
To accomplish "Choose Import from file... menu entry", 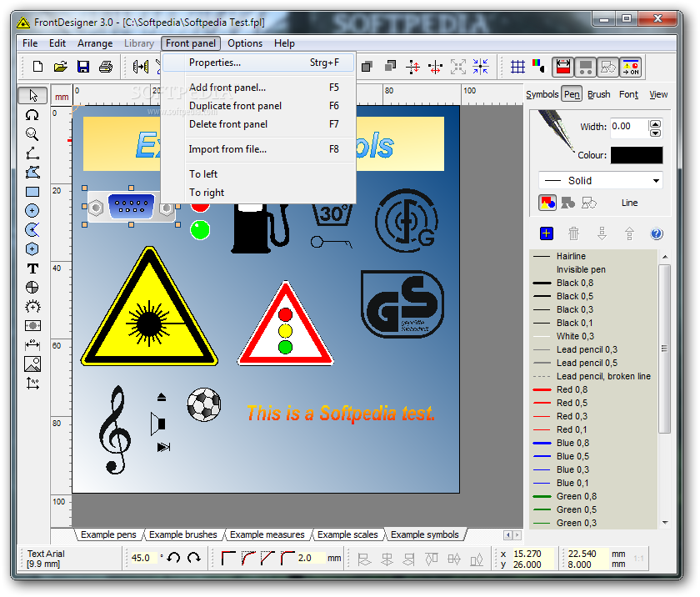I will coord(258,149).
